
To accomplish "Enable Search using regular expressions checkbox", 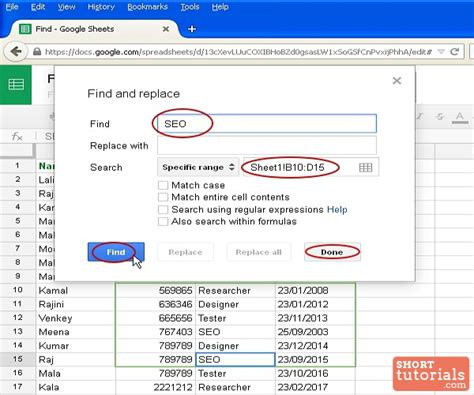I will tap(163, 210).
